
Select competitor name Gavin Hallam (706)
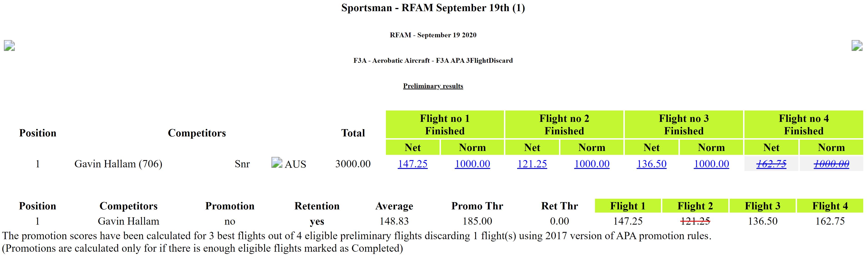tap(118, 164)
